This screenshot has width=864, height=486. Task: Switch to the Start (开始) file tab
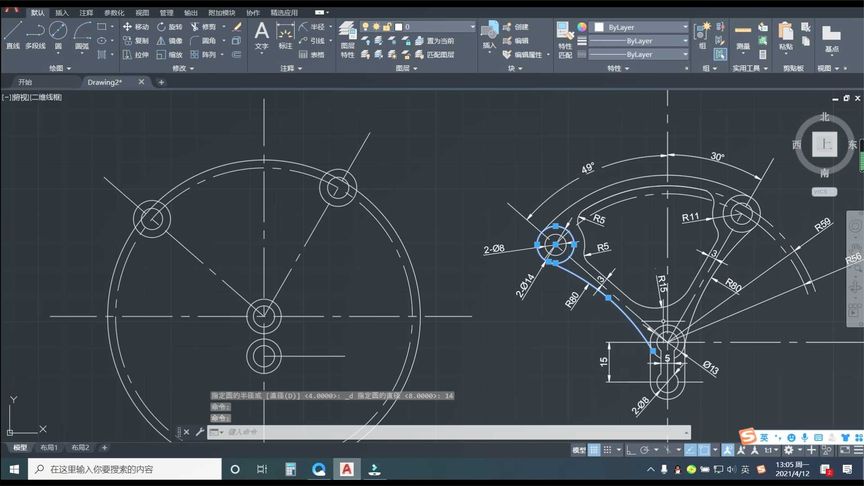click(25, 82)
